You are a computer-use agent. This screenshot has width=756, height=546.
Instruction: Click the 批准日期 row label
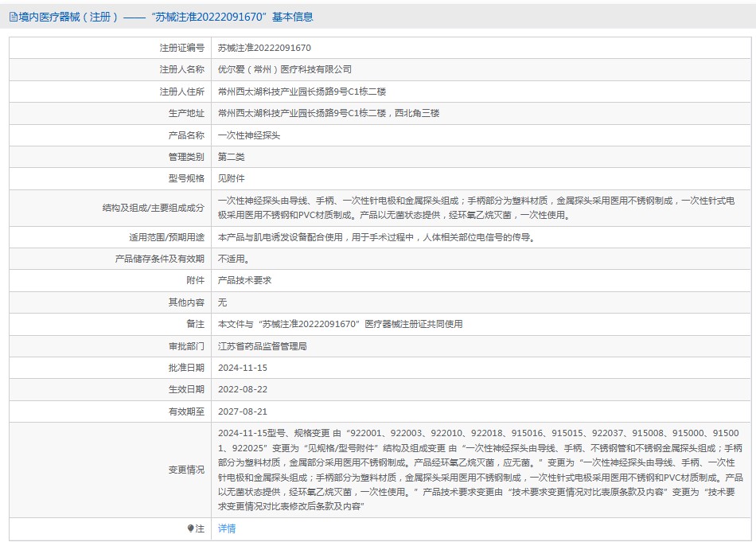coord(186,368)
